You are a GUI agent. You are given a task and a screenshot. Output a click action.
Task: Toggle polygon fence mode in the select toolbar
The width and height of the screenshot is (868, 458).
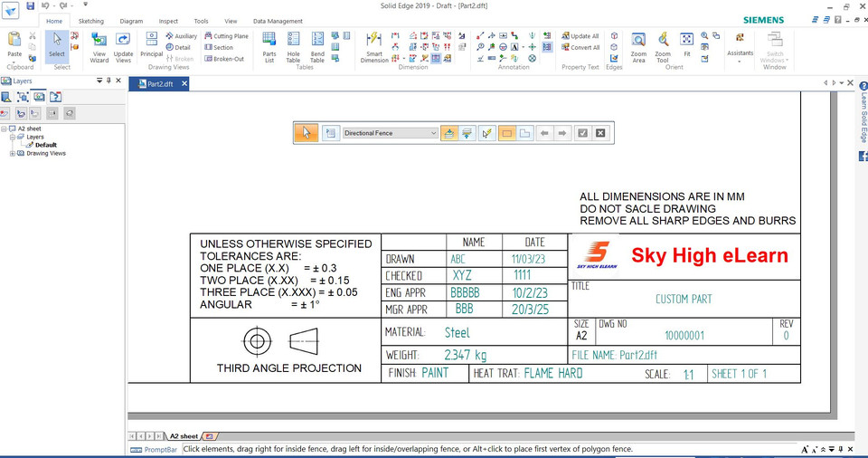pyautogui.click(x=525, y=133)
